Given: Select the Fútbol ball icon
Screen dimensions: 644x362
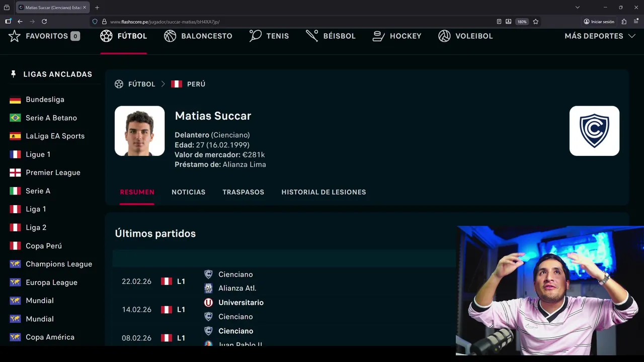Looking at the screenshot, I should [x=106, y=36].
